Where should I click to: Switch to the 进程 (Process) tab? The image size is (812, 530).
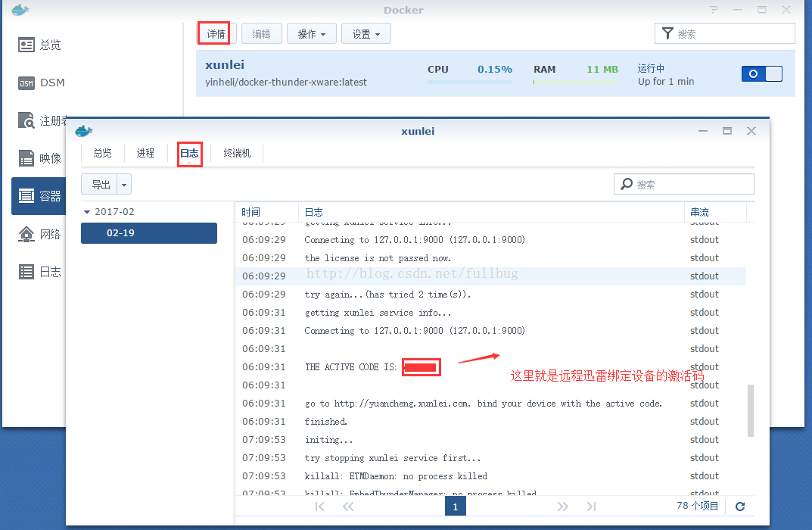pyautogui.click(x=145, y=152)
